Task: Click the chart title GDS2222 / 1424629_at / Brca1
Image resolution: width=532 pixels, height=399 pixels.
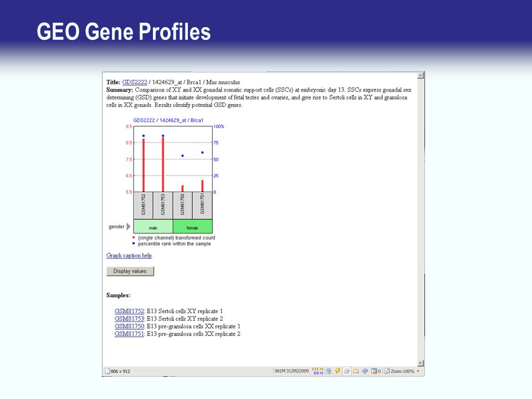Action: click(x=168, y=120)
